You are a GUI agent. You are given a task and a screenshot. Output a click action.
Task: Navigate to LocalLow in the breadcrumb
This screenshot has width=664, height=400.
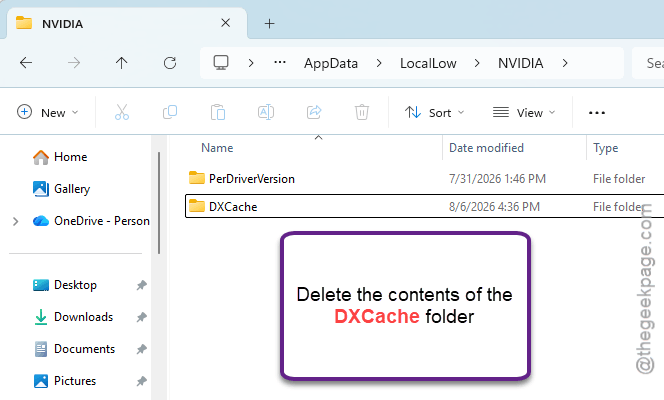[428, 63]
